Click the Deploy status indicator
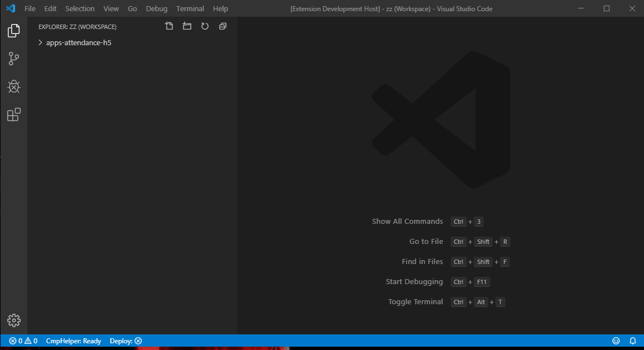The height and width of the screenshot is (350, 644). click(x=126, y=341)
